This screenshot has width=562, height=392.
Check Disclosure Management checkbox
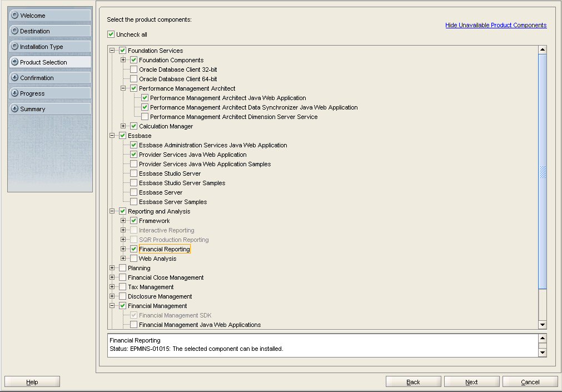click(x=123, y=296)
